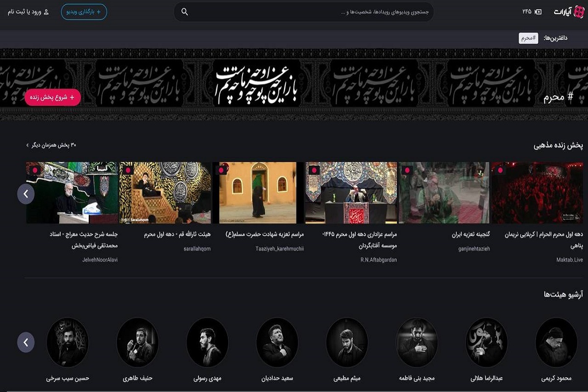Select the #محرم trending tag
The image size is (588, 392).
tap(528, 38)
